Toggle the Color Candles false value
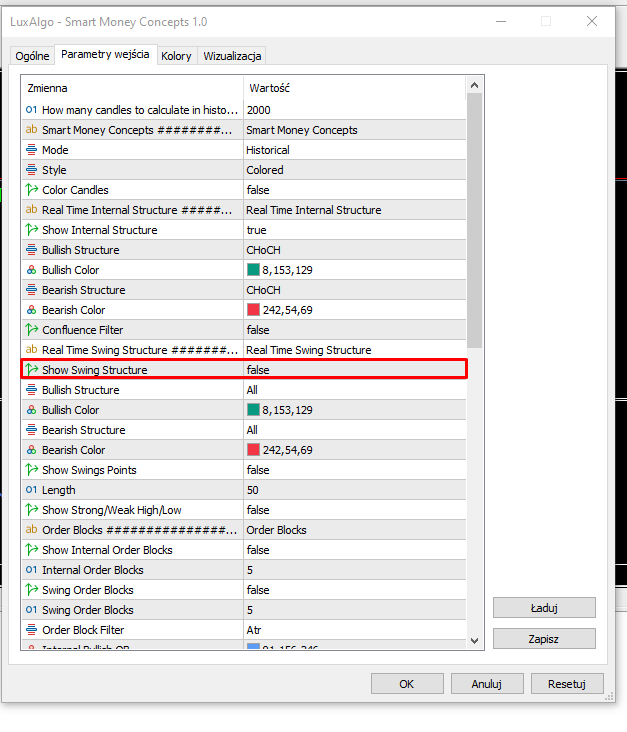 point(355,190)
